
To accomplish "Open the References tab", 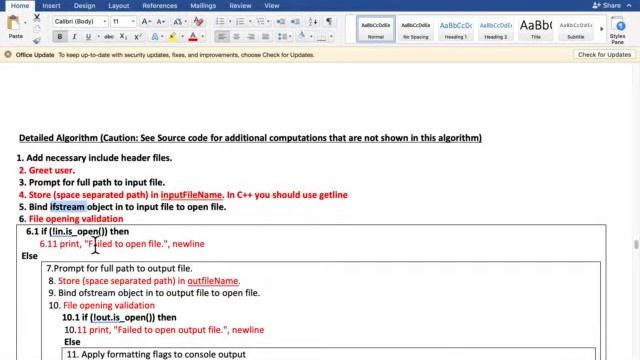I will [160, 6].
